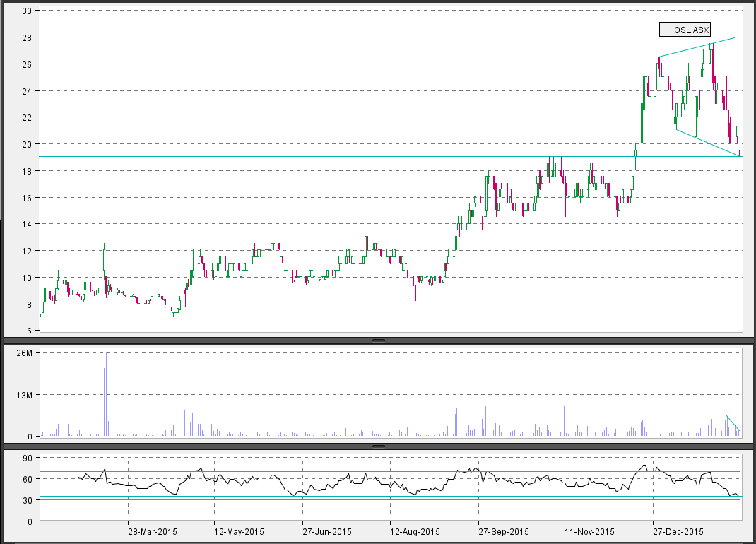
Task: Click the 24 price axis label
Action: click(x=27, y=91)
